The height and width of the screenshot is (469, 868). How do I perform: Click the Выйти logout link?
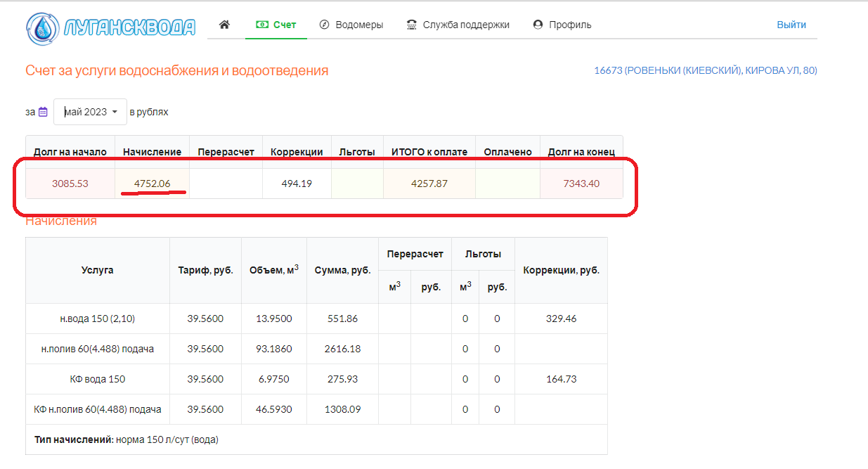[791, 25]
